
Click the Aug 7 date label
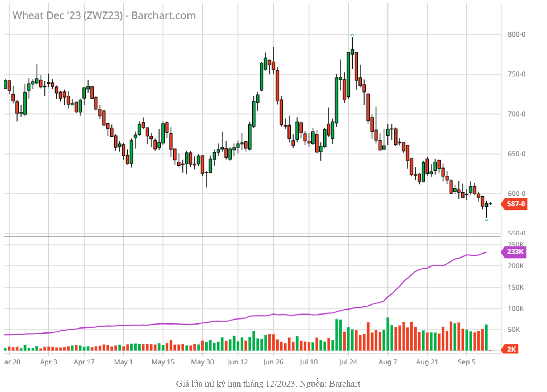click(387, 362)
